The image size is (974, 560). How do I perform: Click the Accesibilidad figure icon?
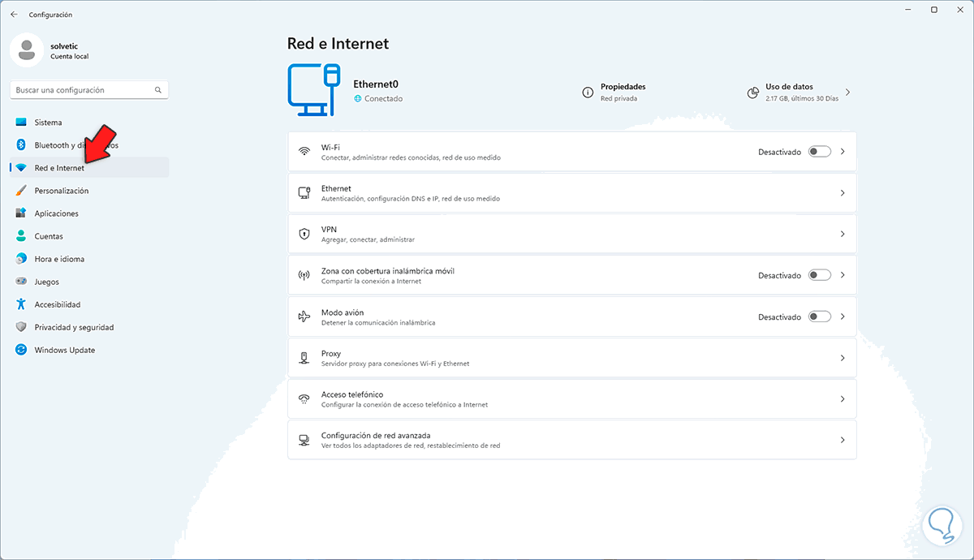pyautogui.click(x=21, y=304)
